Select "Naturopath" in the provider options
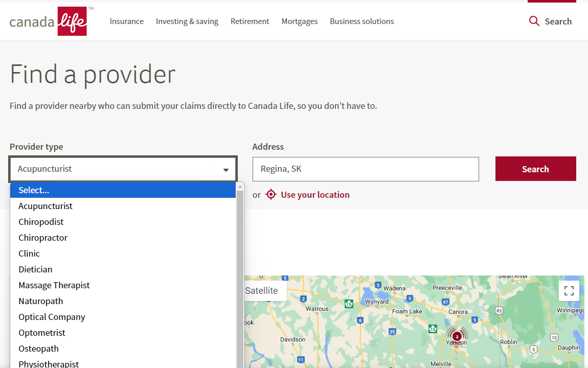 tap(41, 301)
